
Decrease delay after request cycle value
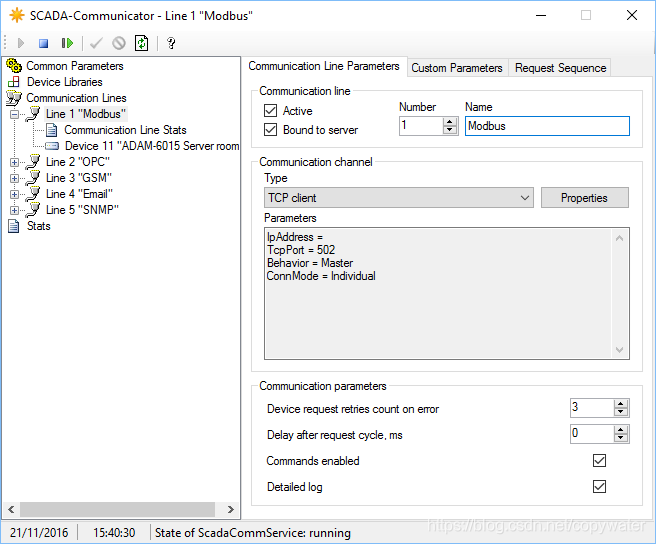coord(621,438)
